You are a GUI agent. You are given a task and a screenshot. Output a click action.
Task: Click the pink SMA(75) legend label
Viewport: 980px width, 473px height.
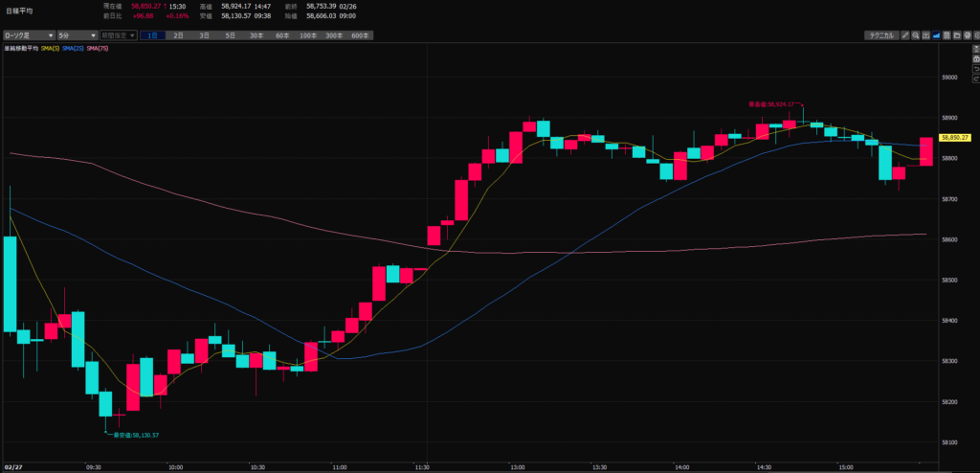click(x=97, y=48)
